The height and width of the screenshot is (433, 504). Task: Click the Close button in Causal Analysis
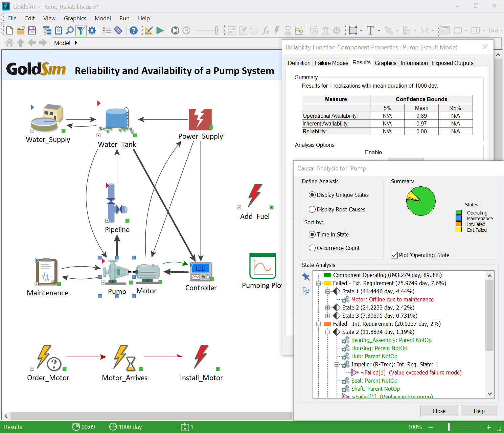(439, 411)
